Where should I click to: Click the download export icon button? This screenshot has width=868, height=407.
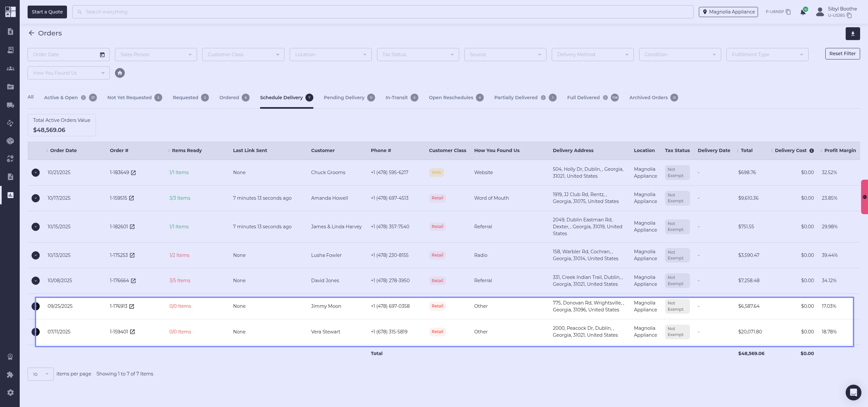click(853, 34)
